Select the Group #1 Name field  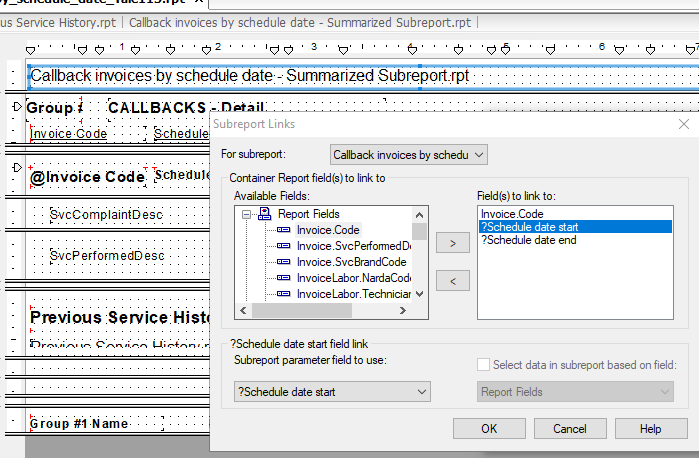79,424
